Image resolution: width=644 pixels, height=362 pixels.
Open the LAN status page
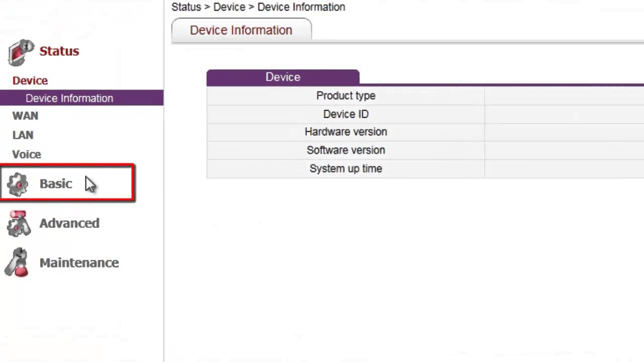(23, 135)
